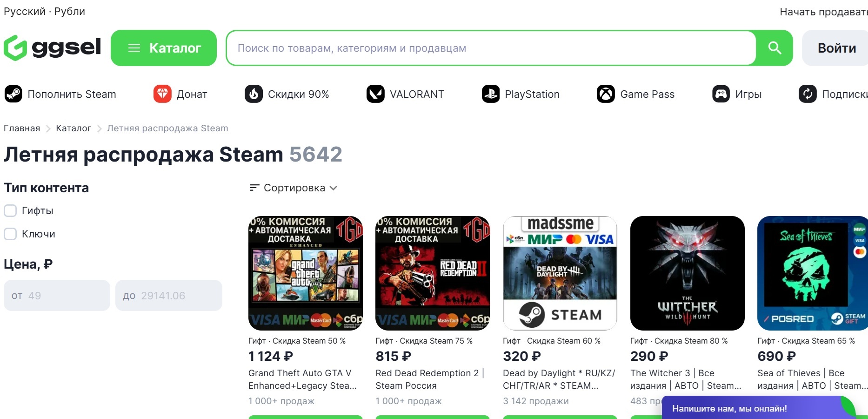Viewport: 868px width, 419px height.
Task: Open the Пополнить Steam category
Action: [60, 94]
